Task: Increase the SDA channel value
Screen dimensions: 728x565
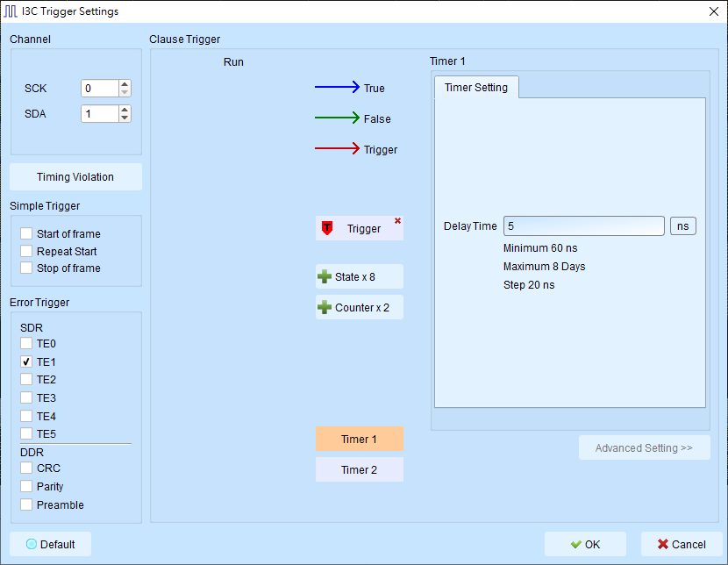Action: tap(125, 110)
